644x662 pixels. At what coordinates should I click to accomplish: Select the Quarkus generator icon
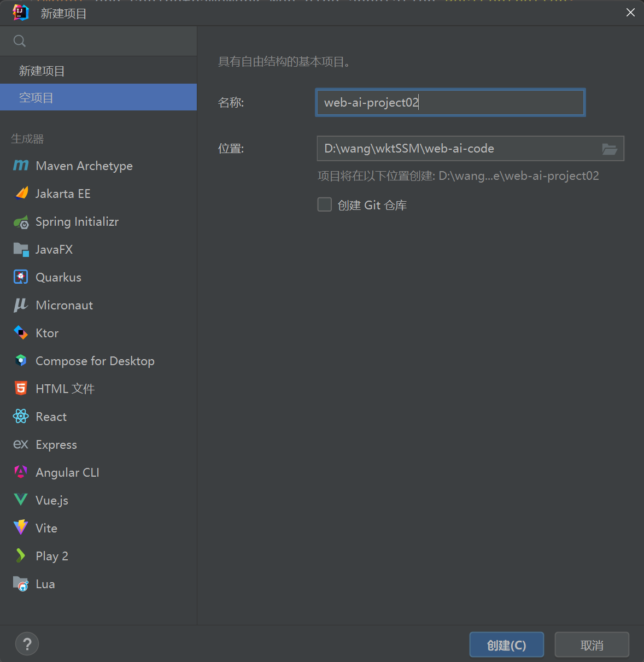(21, 277)
